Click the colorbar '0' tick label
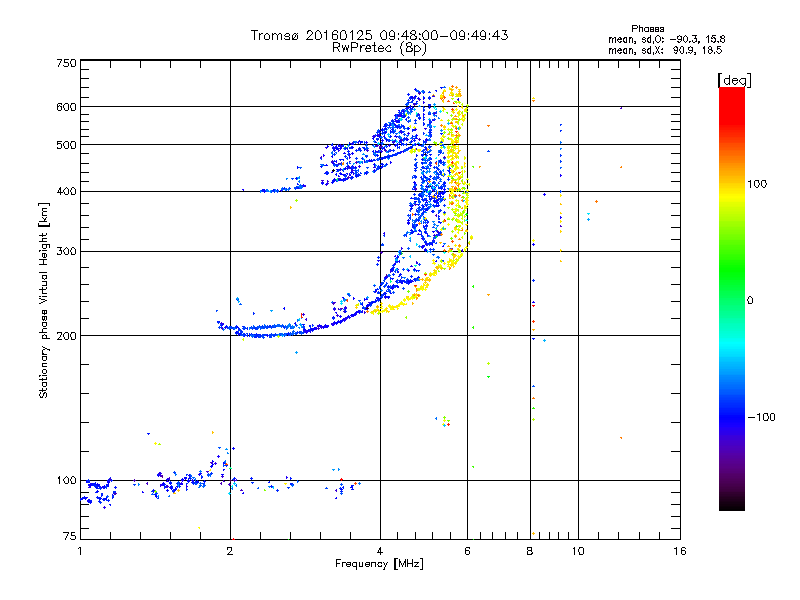Screen dimensions: 800x600 pyautogui.click(x=750, y=300)
